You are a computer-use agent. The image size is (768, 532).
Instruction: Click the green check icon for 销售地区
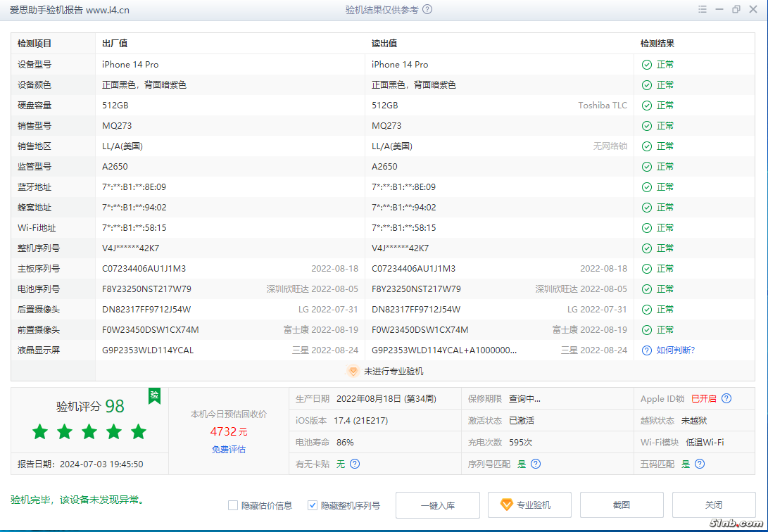[x=647, y=146]
